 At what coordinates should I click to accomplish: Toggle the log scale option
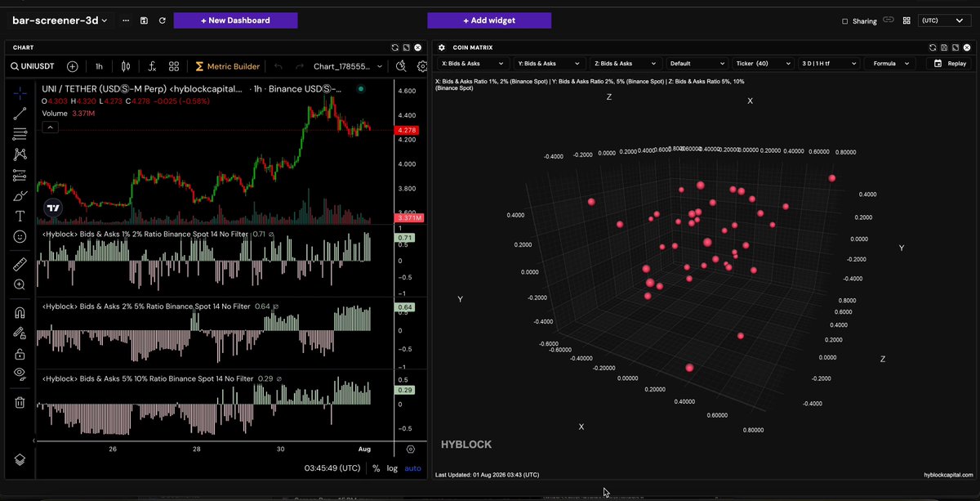pyautogui.click(x=392, y=468)
